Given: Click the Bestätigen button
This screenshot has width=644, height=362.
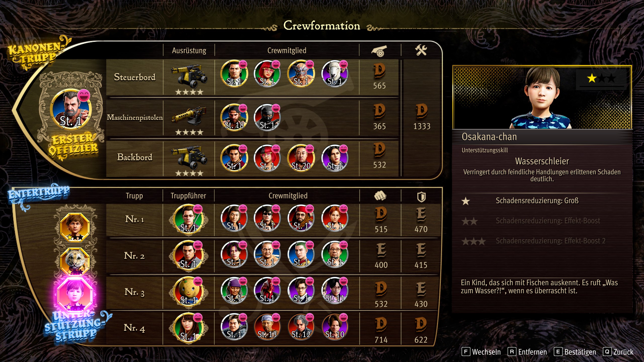Looking at the screenshot, I should pyautogui.click(x=575, y=352).
